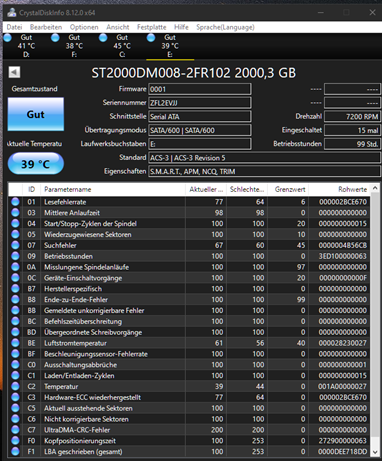Click status icon of Suchfehler row
The height and width of the screenshot is (461, 382).
[15, 245]
